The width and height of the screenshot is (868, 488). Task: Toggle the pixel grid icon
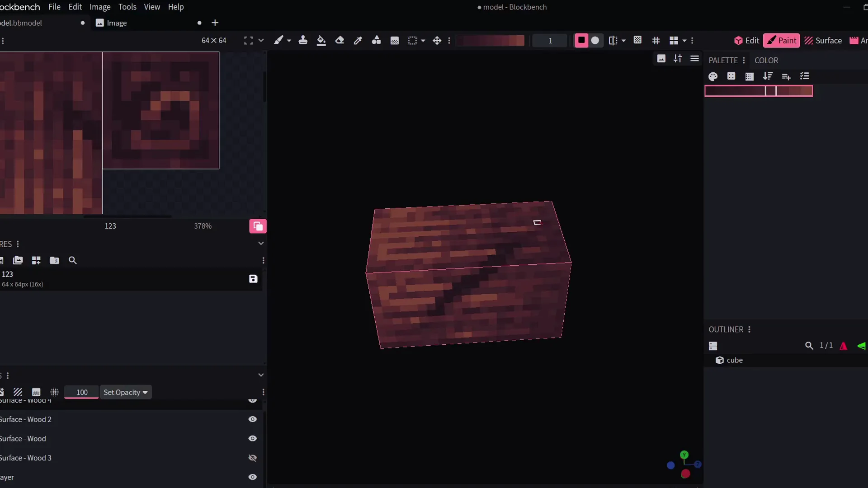[656, 41]
